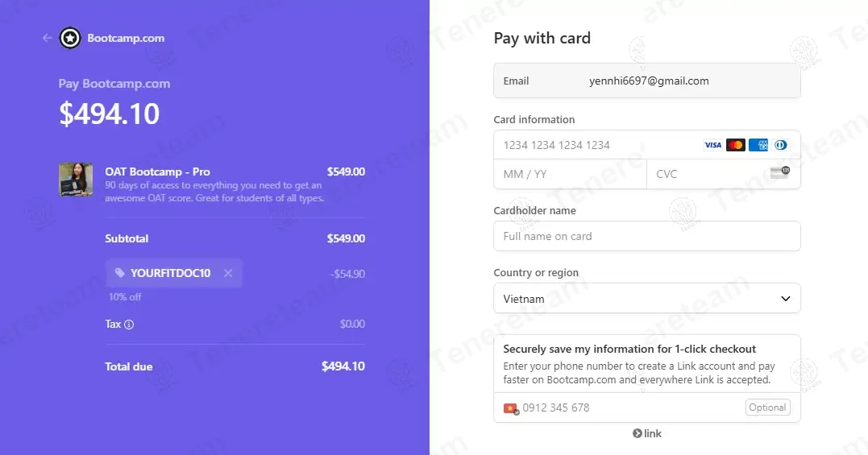
Task: Click the CVC card hint icon
Action: pyautogui.click(x=779, y=172)
